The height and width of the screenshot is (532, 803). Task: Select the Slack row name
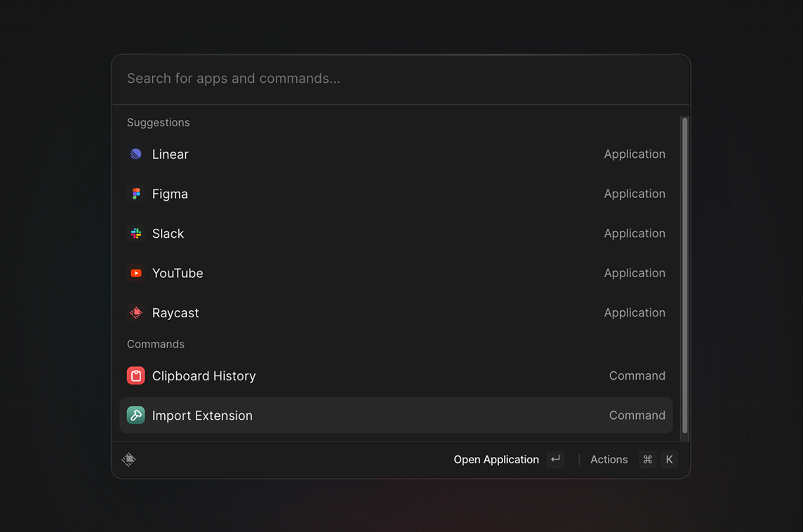click(x=168, y=234)
